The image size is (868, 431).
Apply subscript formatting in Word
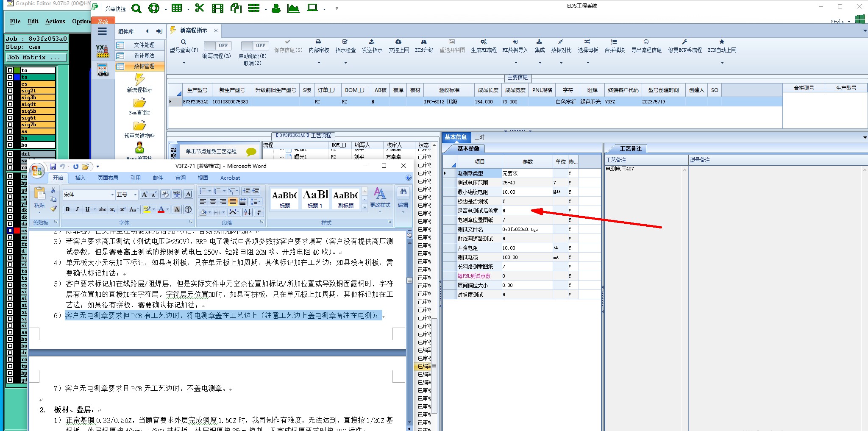(x=112, y=209)
